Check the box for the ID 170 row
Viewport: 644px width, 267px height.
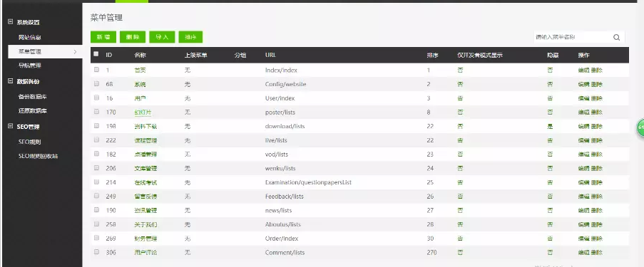click(96, 112)
